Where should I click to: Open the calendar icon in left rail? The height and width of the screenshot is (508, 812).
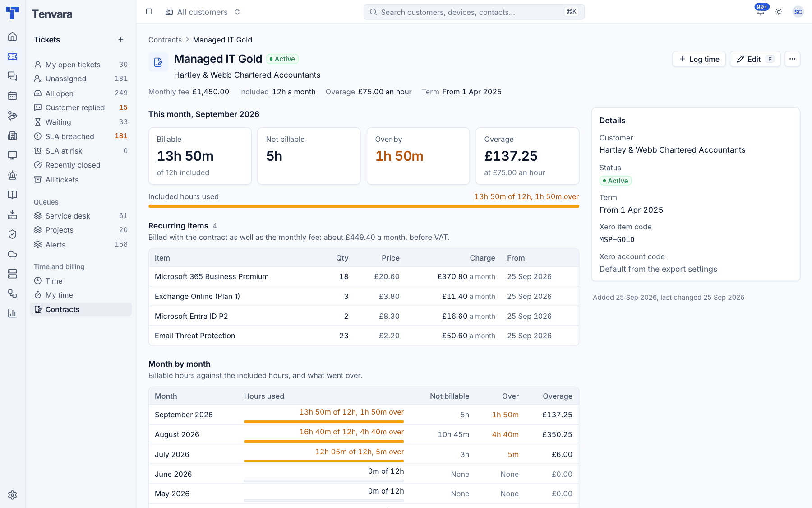[13, 96]
